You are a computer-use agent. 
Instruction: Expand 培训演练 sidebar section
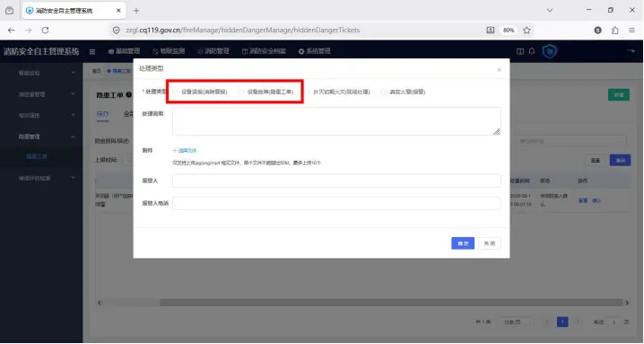tap(41, 115)
